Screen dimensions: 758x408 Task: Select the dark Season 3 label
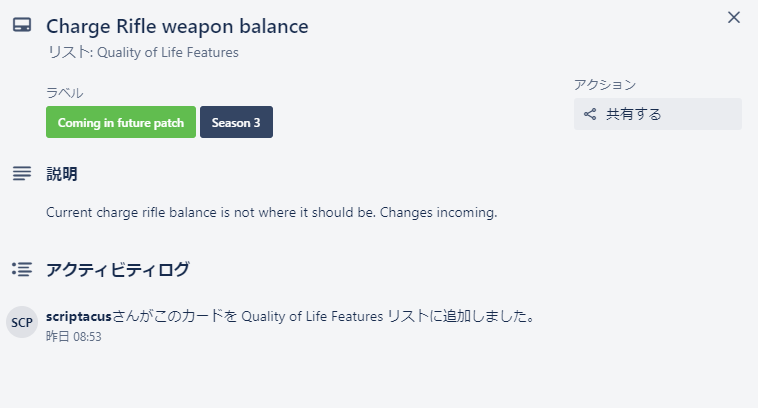coord(236,122)
